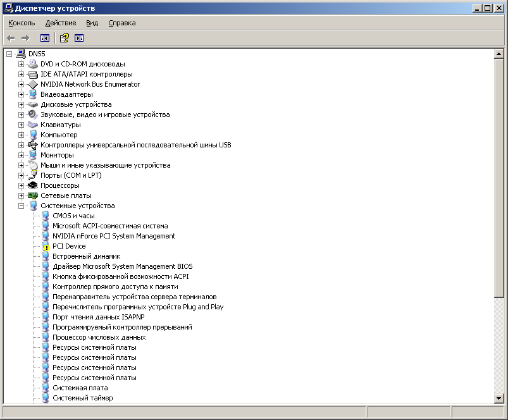This screenshot has height=420, width=508.
Task: Toggle the console tree pane toolbar icon
Action: pyautogui.click(x=45, y=38)
